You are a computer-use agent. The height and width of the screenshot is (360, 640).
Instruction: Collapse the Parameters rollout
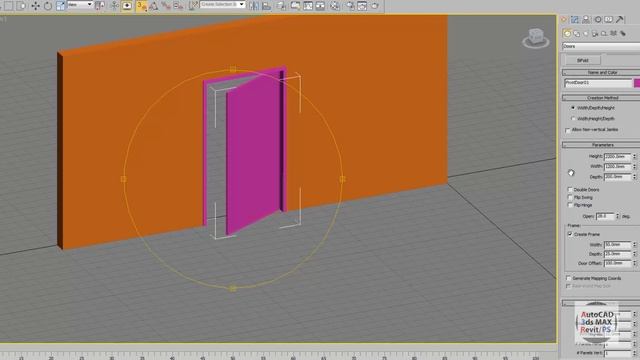point(601,145)
